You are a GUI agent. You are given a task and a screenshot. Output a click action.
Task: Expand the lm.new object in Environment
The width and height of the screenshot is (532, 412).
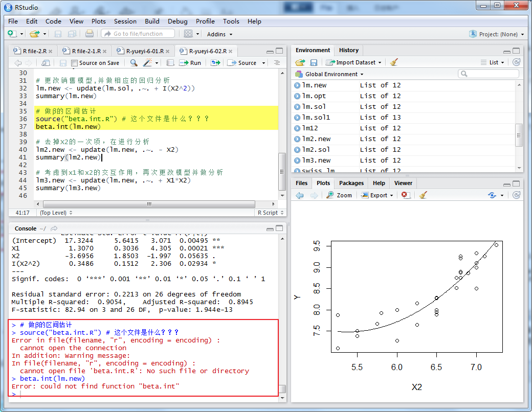click(297, 85)
